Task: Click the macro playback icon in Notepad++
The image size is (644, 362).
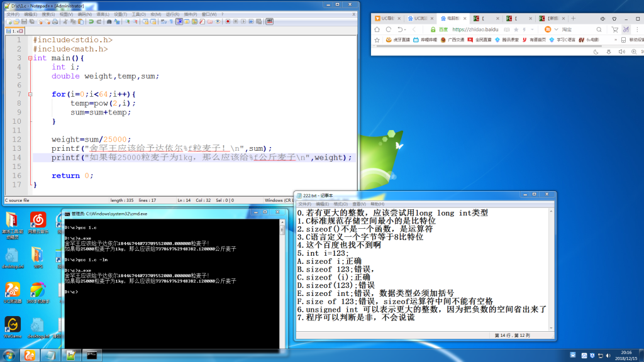Action: click(243, 22)
